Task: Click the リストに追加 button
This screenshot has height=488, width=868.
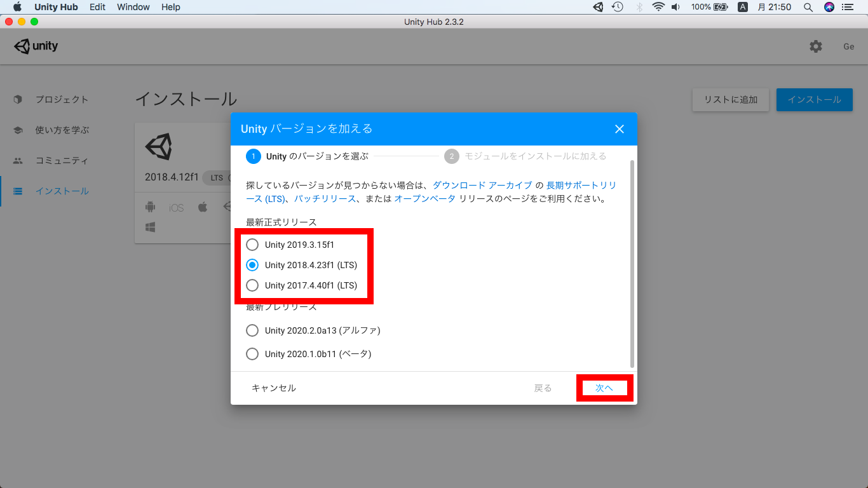Action: coord(731,100)
